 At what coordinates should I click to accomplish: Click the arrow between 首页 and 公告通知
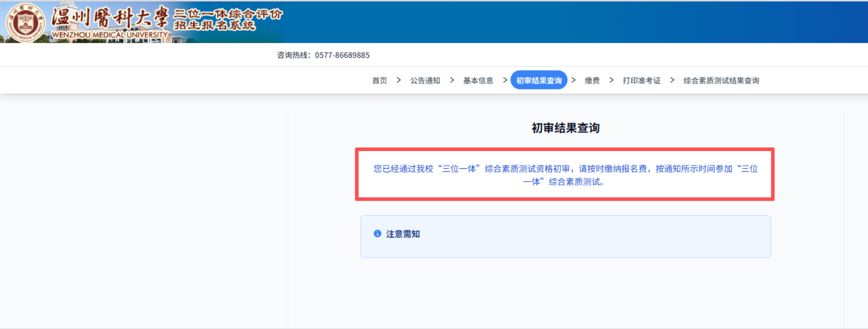tap(399, 80)
